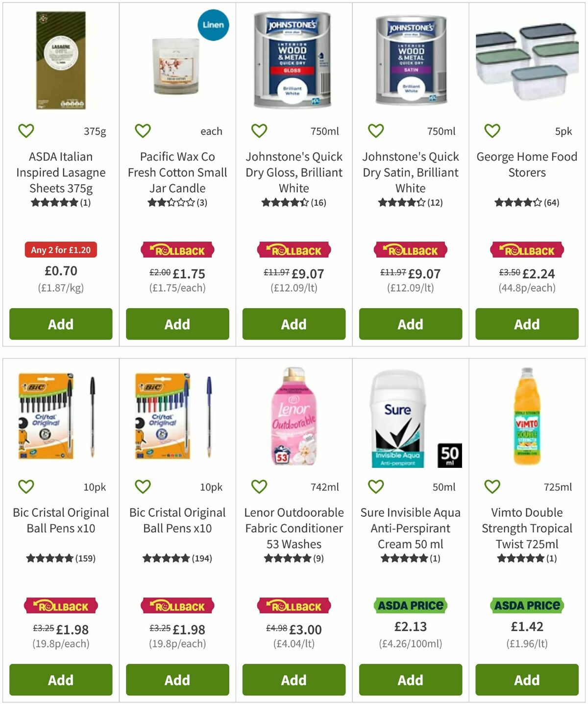
Task: Toggle favorite on Johnstone's Quick Dry Satin
Action: [375, 130]
